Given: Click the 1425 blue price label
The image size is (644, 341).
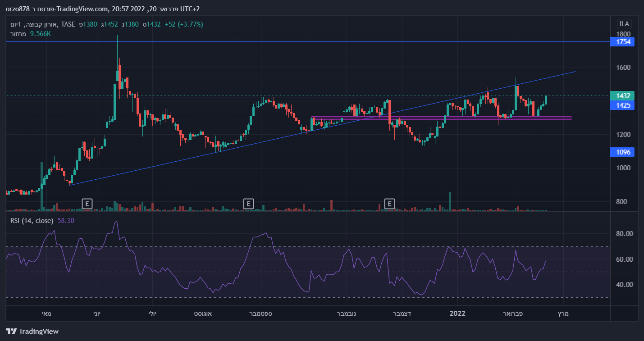Looking at the screenshot, I should 622,105.
